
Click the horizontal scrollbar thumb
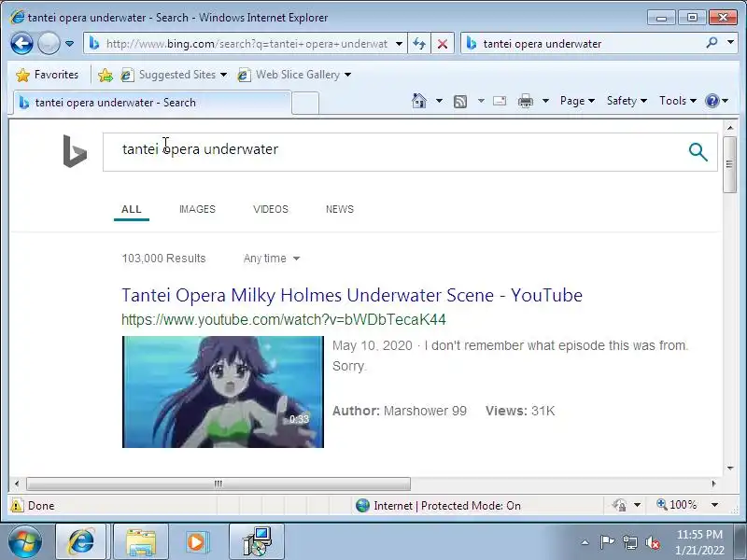(x=218, y=483)
